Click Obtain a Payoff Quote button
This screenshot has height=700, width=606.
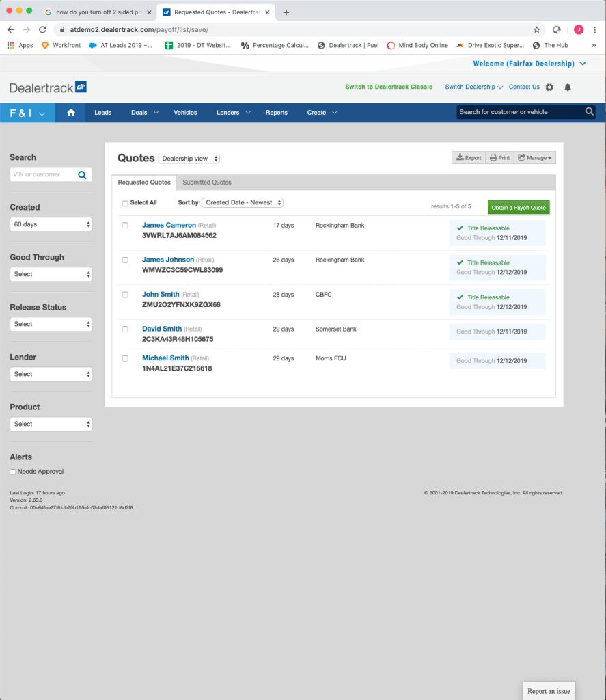(519, 208)
